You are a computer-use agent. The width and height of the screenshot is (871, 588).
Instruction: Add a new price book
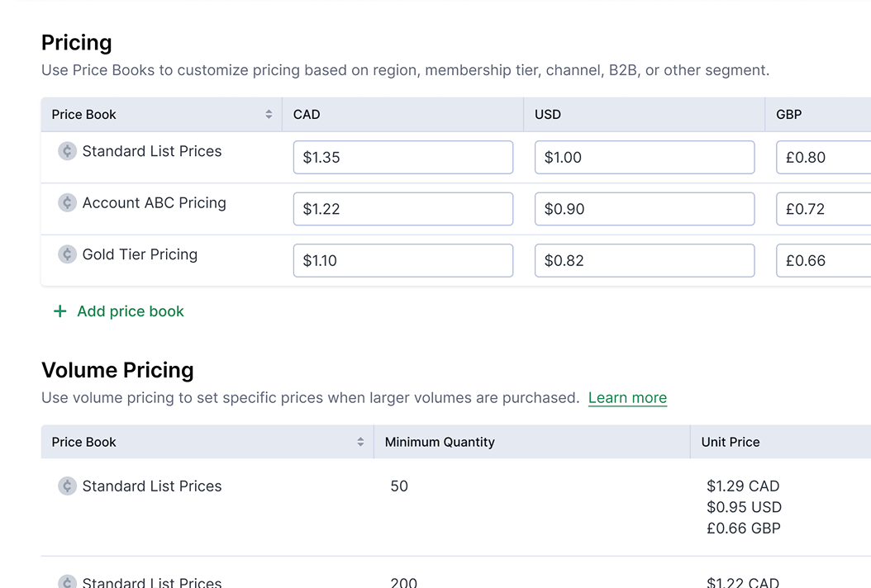(x=130, y=311)
